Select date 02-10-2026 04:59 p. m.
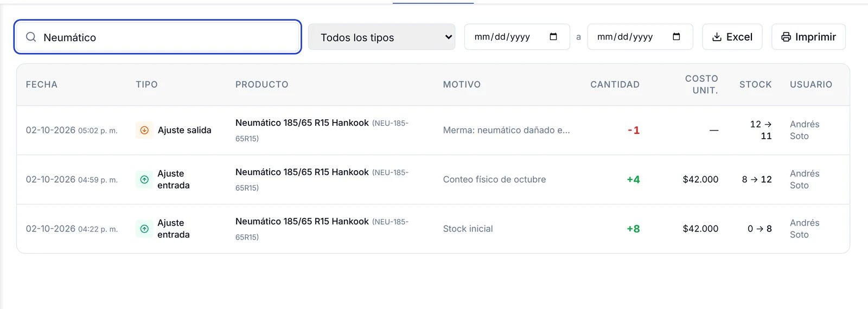This screenshot has height=309, width=868. 72,179
